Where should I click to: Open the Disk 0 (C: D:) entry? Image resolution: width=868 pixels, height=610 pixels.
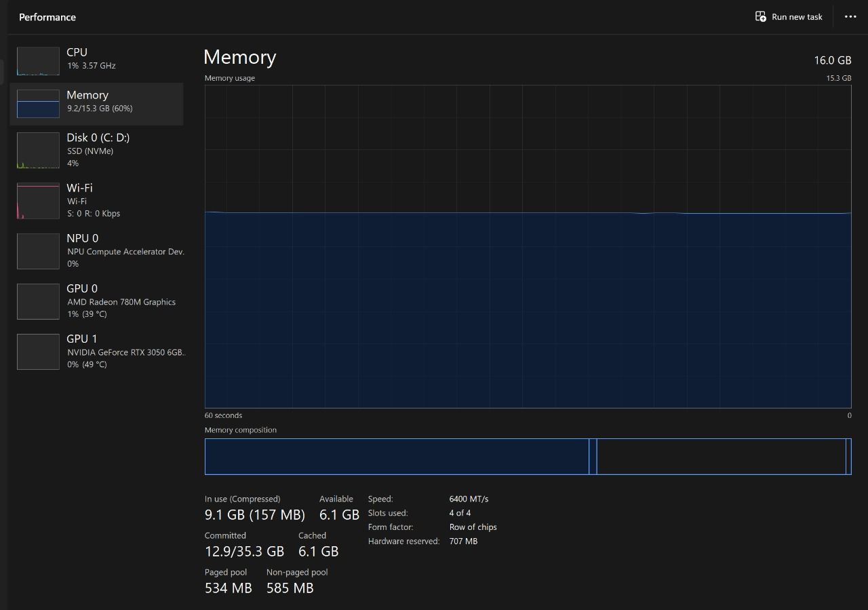tap(96, 150)
